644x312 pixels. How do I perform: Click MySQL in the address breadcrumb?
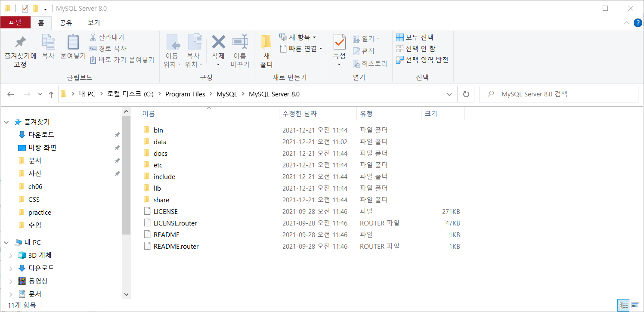(x=227, y=94)
